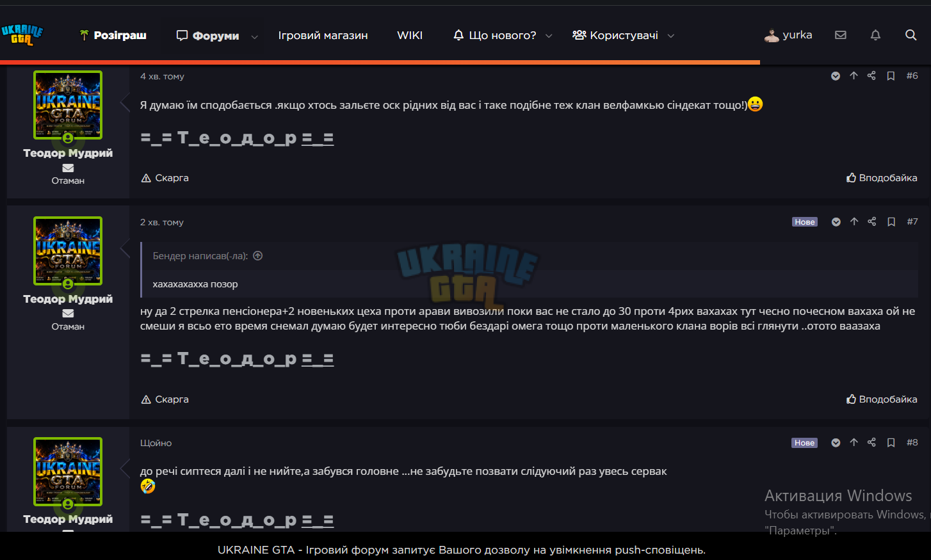Bookmark post #6
The height and width of the screenshot is (560, 931).
891,76
